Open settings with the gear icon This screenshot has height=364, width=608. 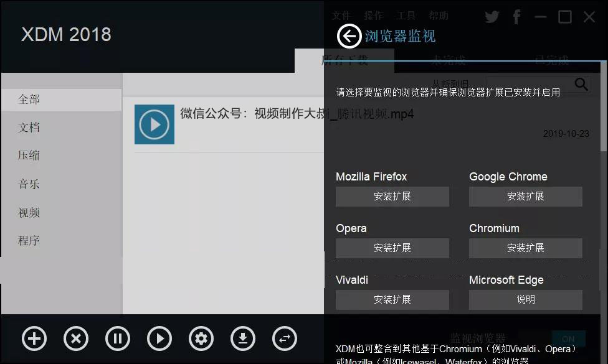tap(201, 339)
